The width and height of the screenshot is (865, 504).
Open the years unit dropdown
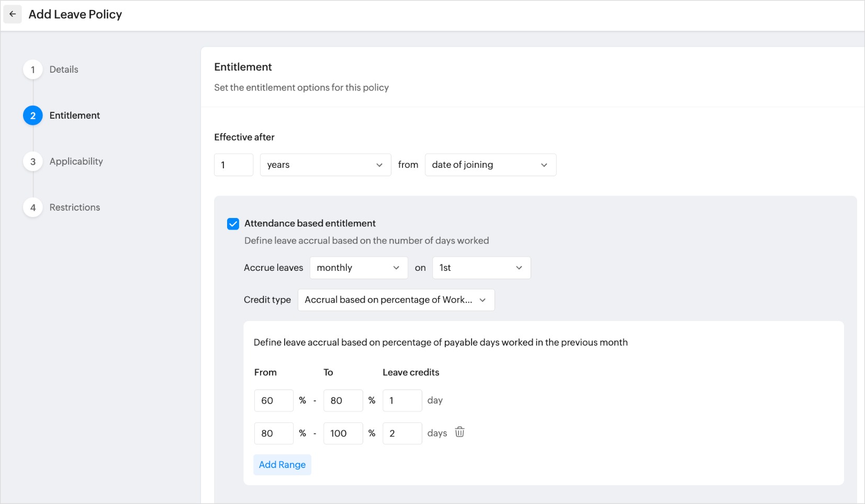tap(325, 165)
